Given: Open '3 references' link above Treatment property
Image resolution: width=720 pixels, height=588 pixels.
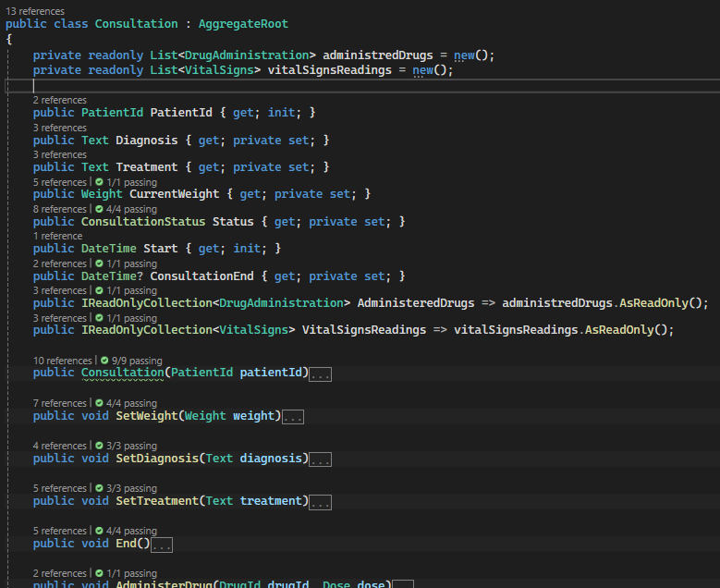Looking at the screenshot, I should tap(60, 154).
